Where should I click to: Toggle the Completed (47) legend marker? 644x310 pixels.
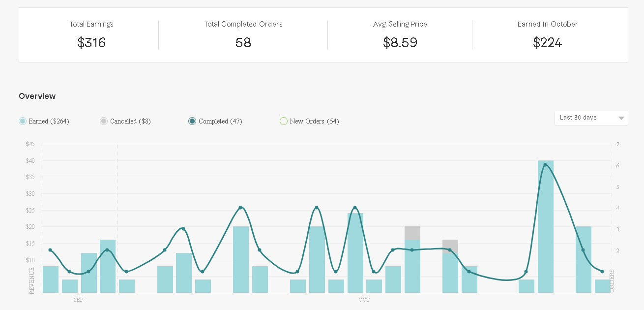point(192,121)
